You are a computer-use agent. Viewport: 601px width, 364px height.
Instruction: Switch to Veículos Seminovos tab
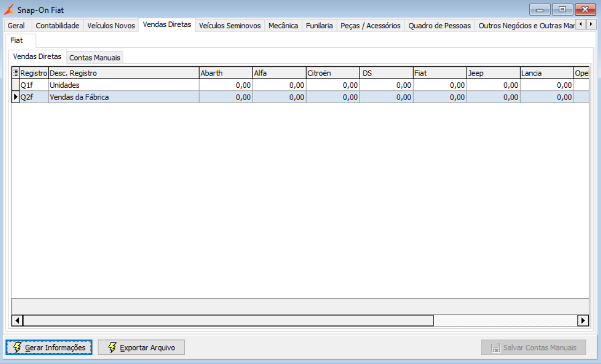coord(230,26)
